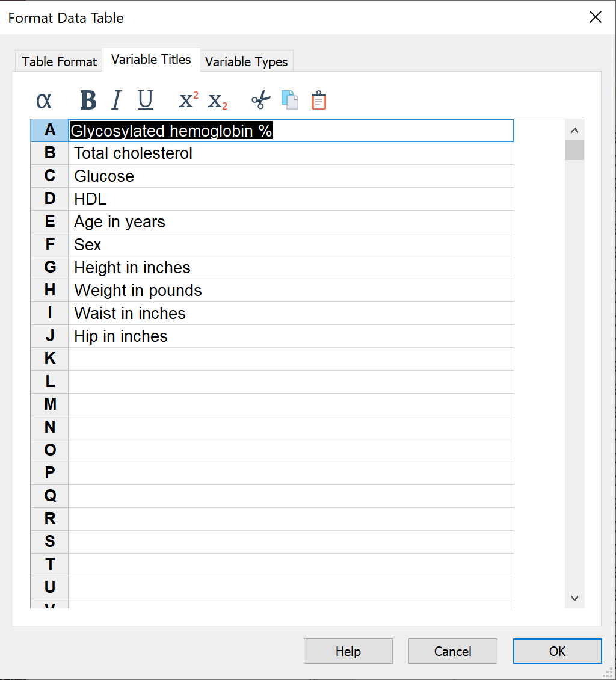
Task: Open the Variable Types tab
Action: point(246,61)
